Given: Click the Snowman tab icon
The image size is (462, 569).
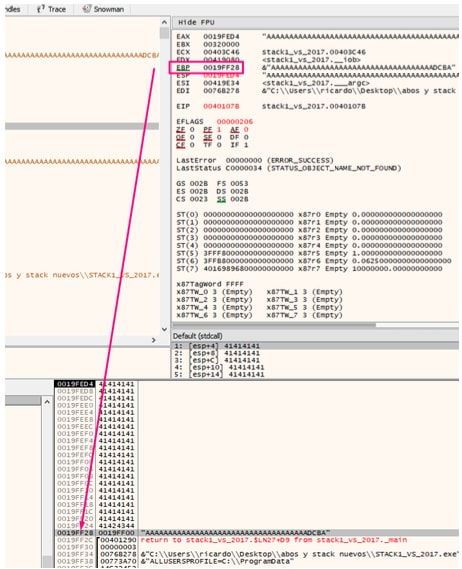Looking at the screenshot, I should coord(86,9).
